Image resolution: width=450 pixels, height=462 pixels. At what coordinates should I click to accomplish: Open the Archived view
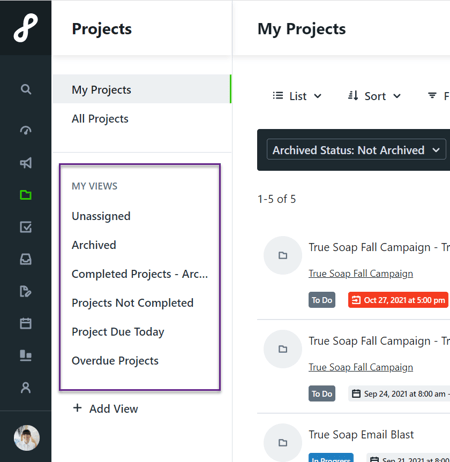tap(94, 245)
